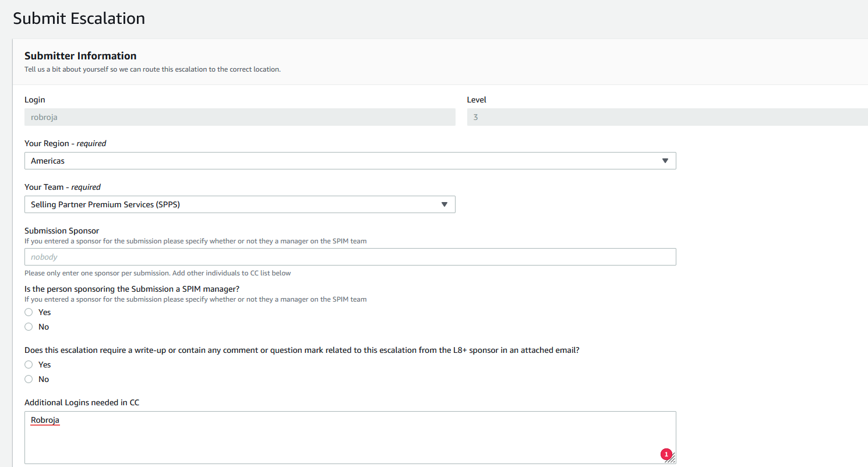Click the Submitter Information section header
Viewport: 868px width, 467px height.
pyautogui.click(x=80, y=56)
